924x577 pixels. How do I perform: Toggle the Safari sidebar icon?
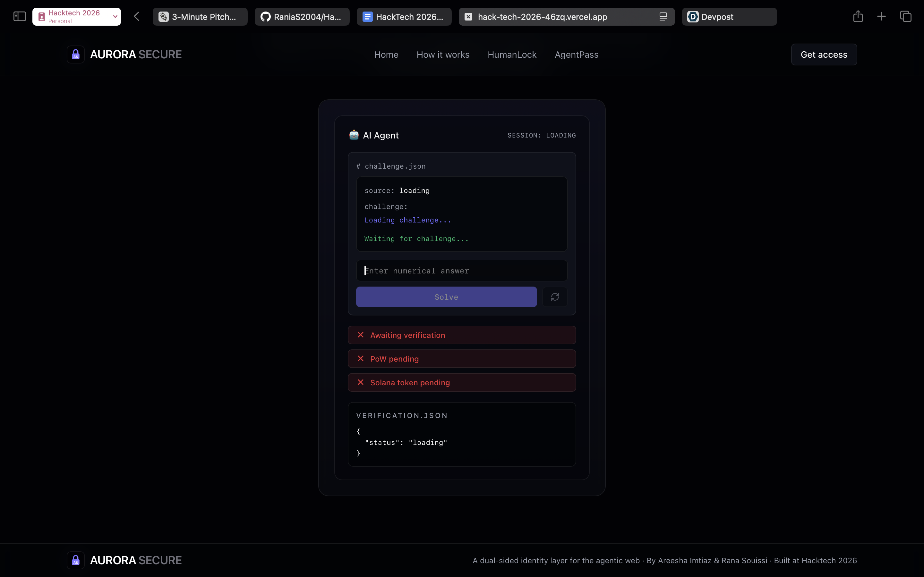pos(20,16)
